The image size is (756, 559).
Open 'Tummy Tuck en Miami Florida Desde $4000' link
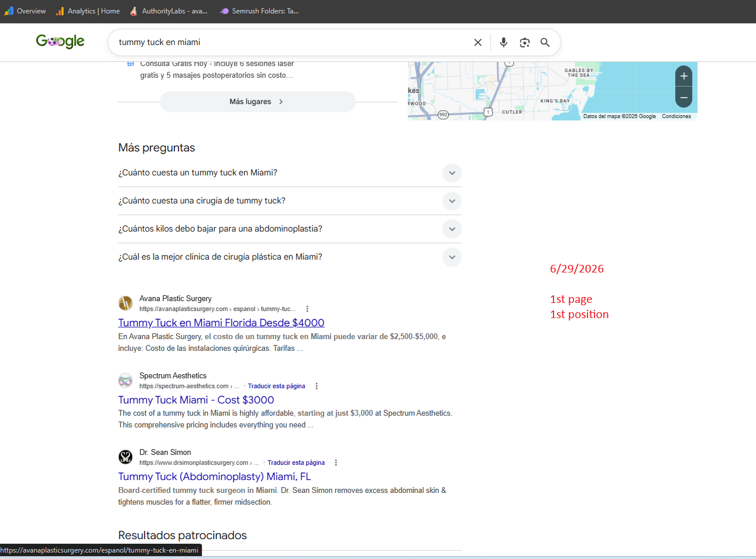(x=221, y=323)
